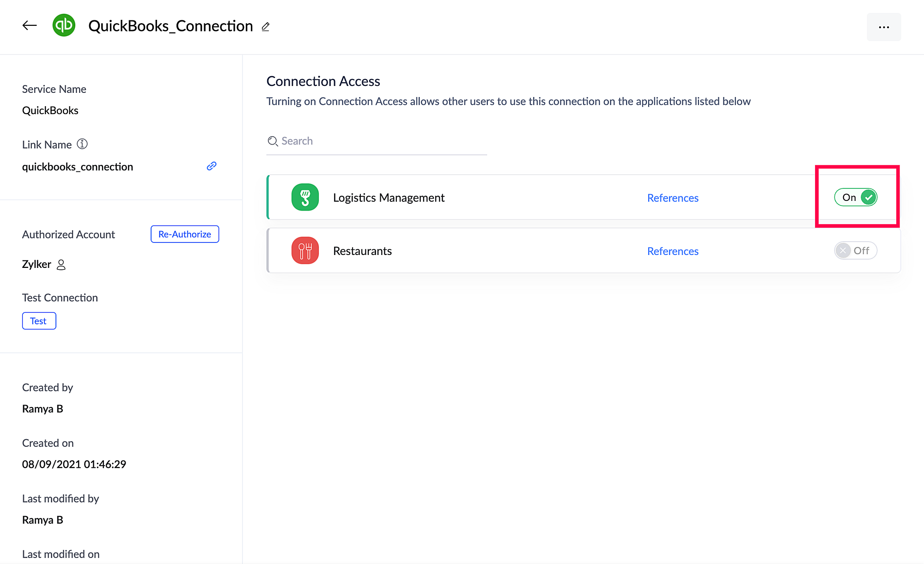Click the Re-Authorize button
This screenshot has width=924, height=564.
(184, 234)
